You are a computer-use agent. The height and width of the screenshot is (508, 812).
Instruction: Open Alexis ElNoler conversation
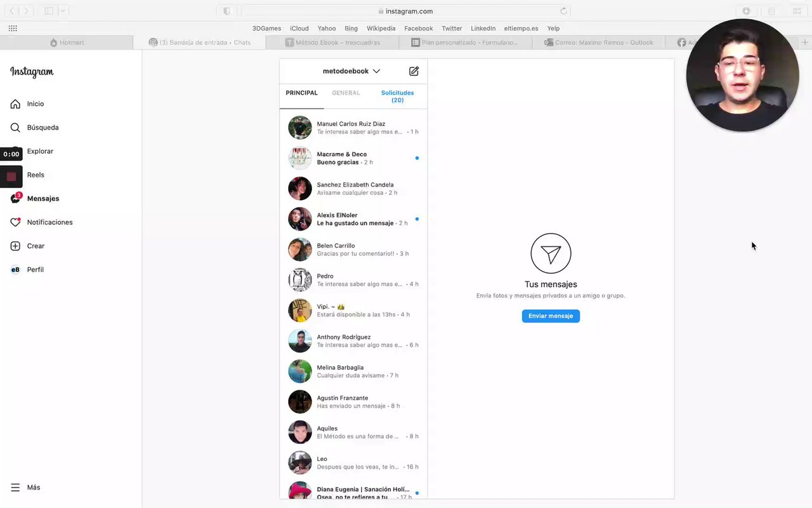pyautogui.click(x=353, y=219)
